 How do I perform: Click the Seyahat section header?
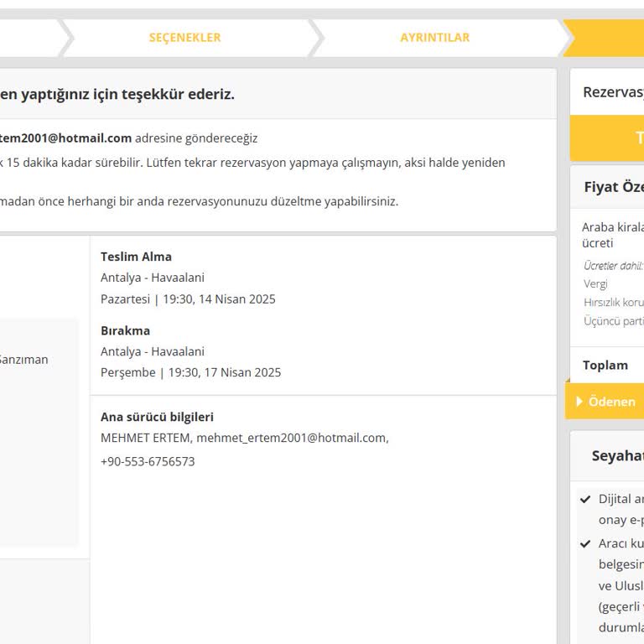[617, 456]
